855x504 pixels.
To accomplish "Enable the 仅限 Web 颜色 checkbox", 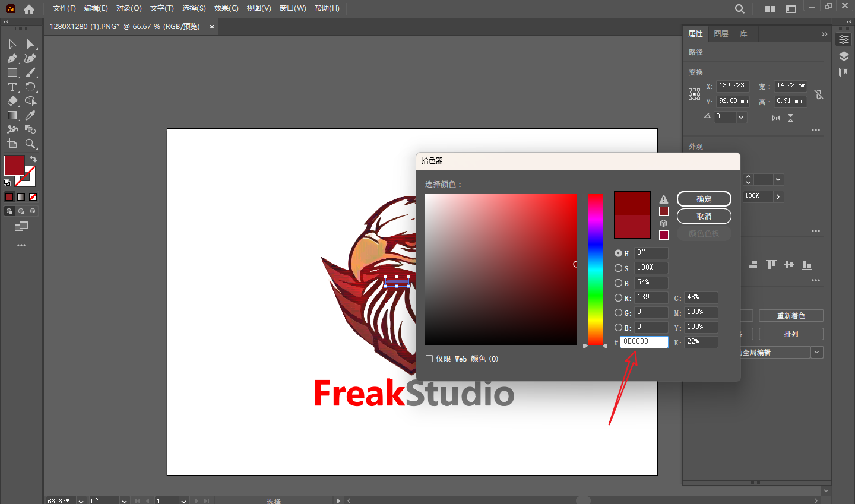I will pos(429,359).
